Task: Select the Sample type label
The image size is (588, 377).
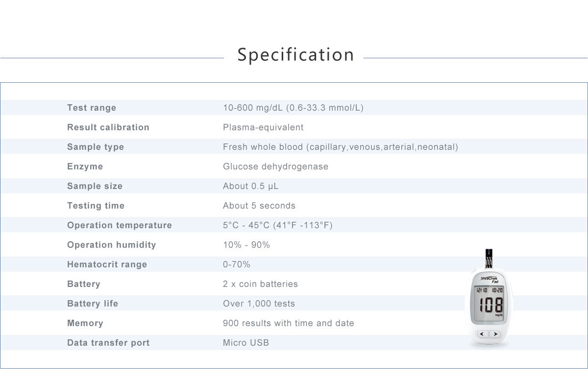Action: 96,147
